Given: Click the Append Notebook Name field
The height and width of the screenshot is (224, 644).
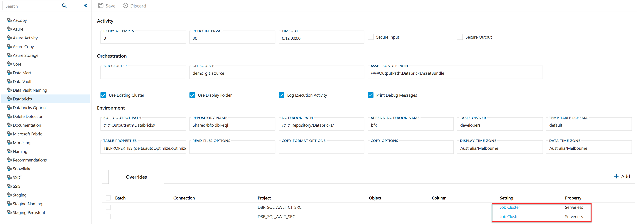Looking at the screenshot, I should 410,124.
